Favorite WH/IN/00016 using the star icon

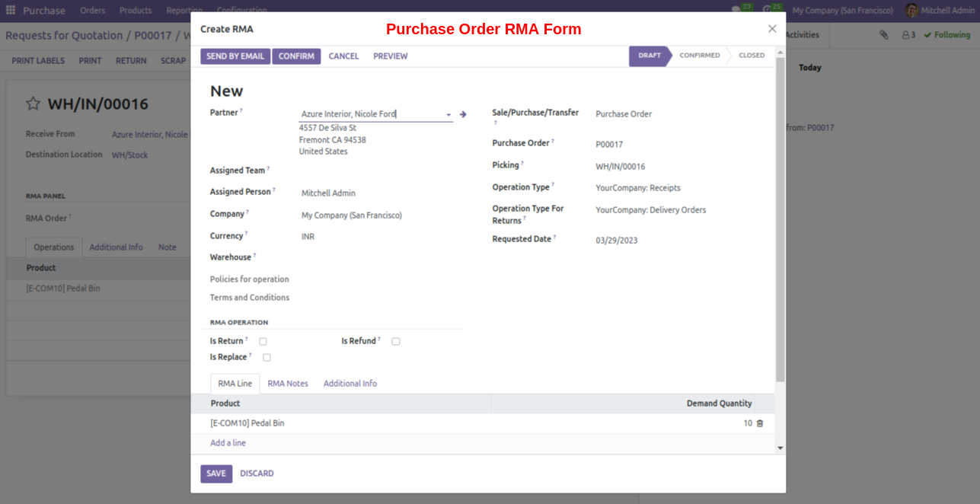click(x=33, y=104)
